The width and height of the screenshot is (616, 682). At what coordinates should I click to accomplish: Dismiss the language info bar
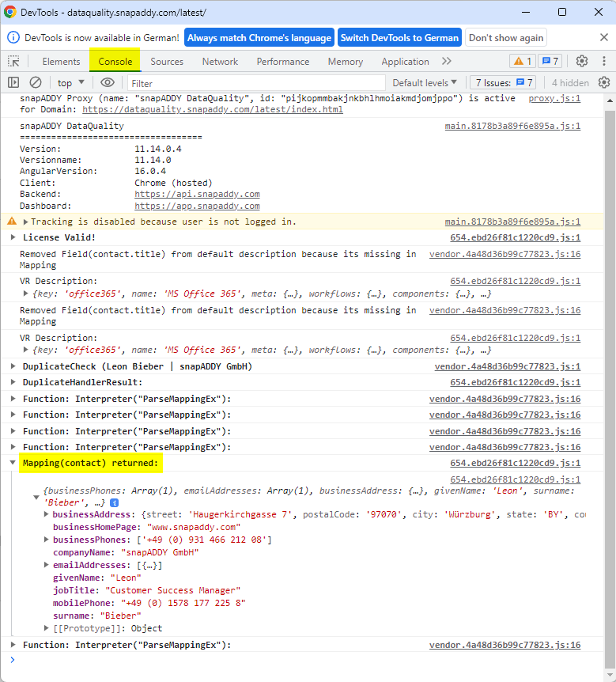(x=604, y=37)
